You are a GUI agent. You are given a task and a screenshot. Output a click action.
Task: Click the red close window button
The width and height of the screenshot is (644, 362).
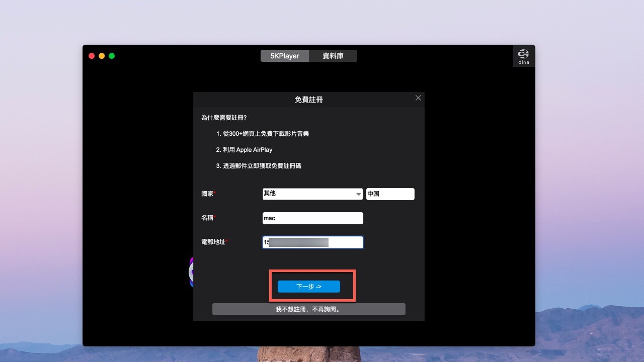(92, 56)
